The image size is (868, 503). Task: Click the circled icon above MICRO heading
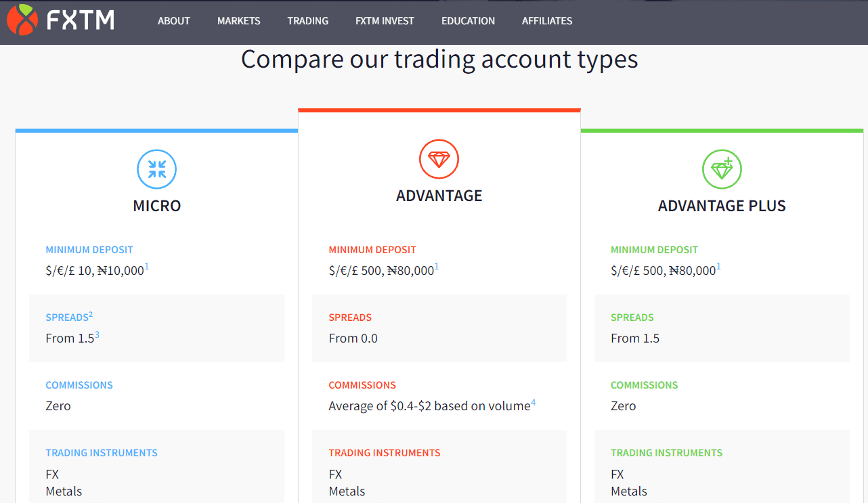[156, 169]
